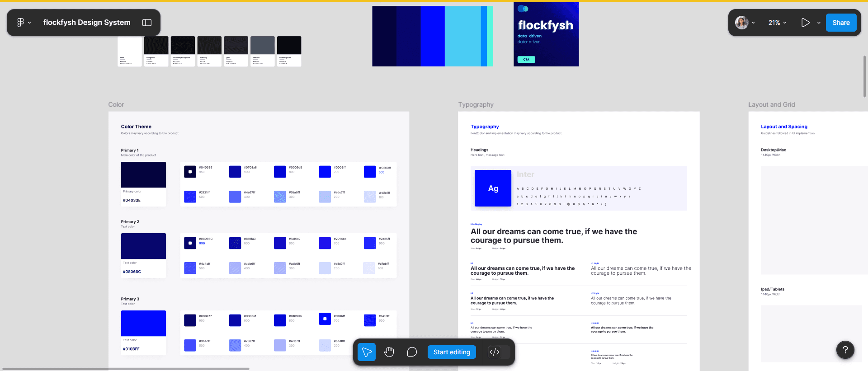Image resolution: width=868 pixels, height=371 pixels.
Task: Click the Primary 1 section title
Action: [130, 150]
